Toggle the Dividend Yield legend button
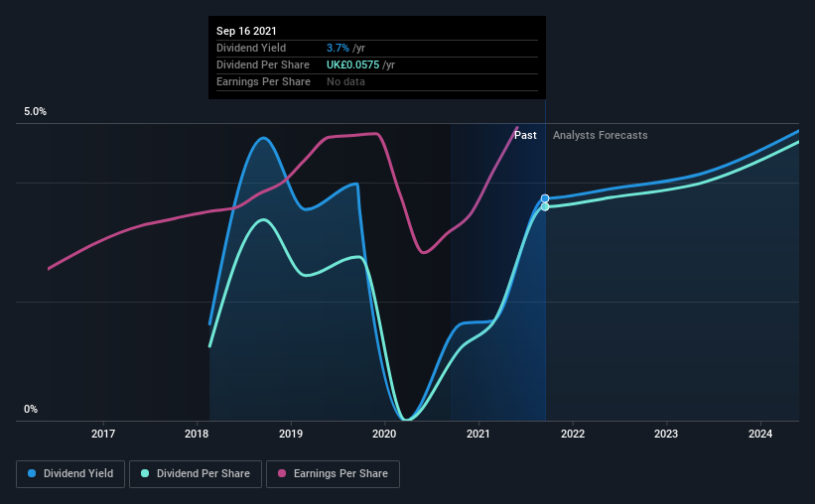 (x=70, y=474)
